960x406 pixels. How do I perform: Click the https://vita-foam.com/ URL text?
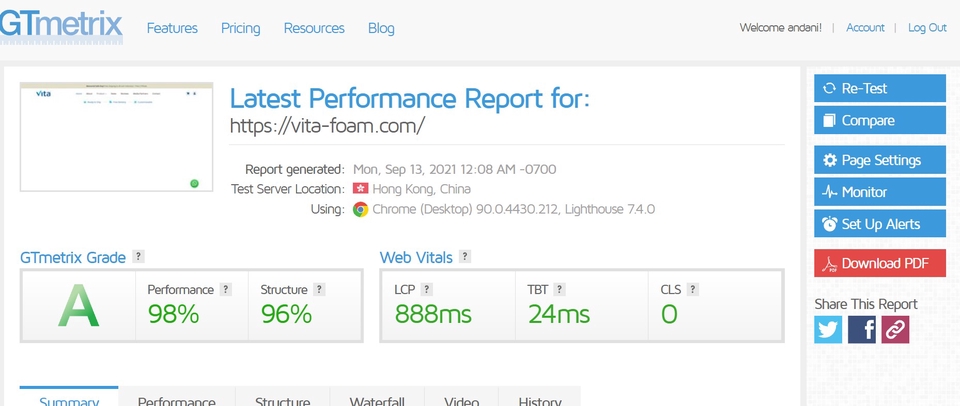[x=327, y=126]
